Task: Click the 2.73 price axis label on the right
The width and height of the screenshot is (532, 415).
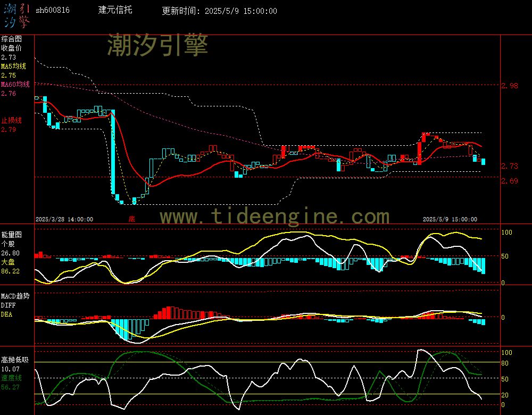Action: pyautogui.click(x=510, y=166)
